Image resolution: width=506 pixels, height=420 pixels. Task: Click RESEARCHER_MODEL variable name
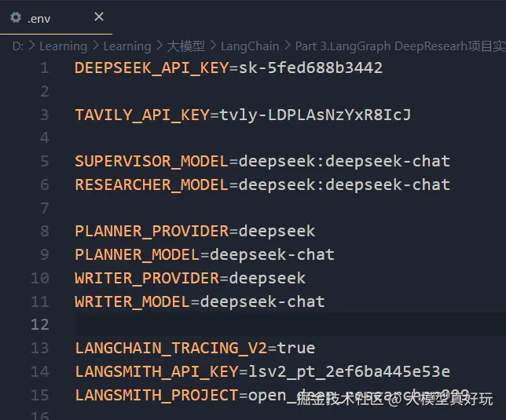[x=152, y=185]
